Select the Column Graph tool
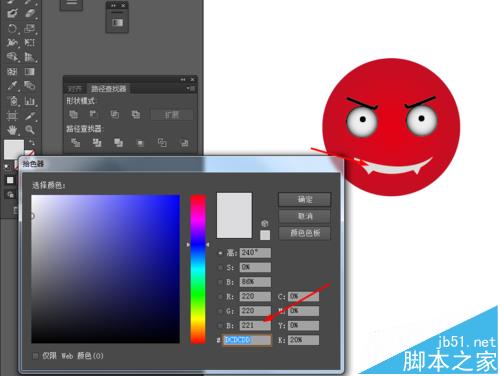This screenshot has width=500, height=376. pos(30,101)
